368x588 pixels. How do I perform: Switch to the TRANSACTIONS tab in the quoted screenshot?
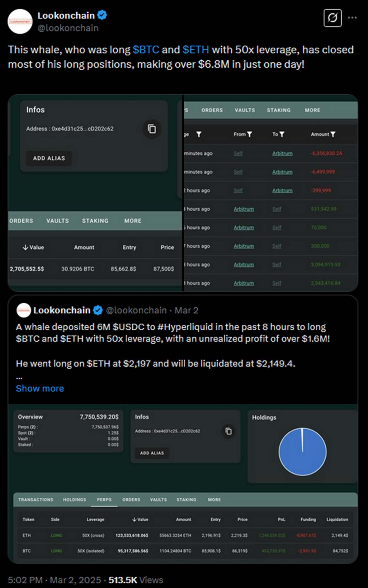[x=36, y=499]
